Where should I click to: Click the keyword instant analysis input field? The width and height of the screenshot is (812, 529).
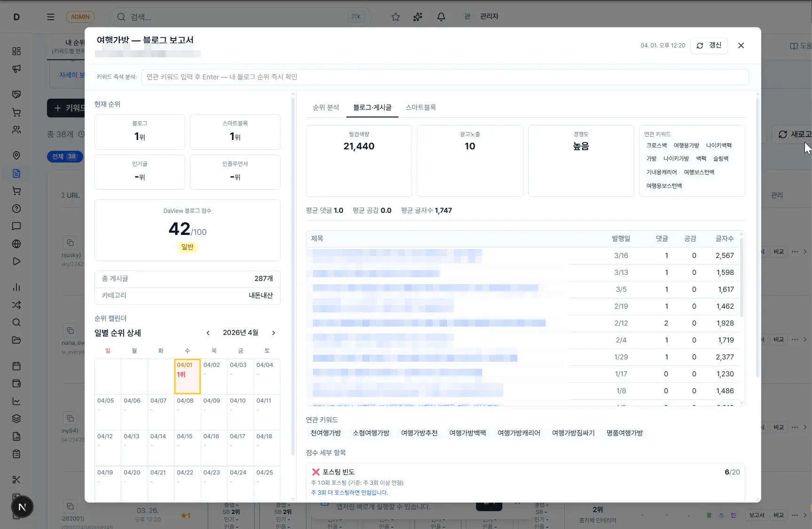[444, 77]
